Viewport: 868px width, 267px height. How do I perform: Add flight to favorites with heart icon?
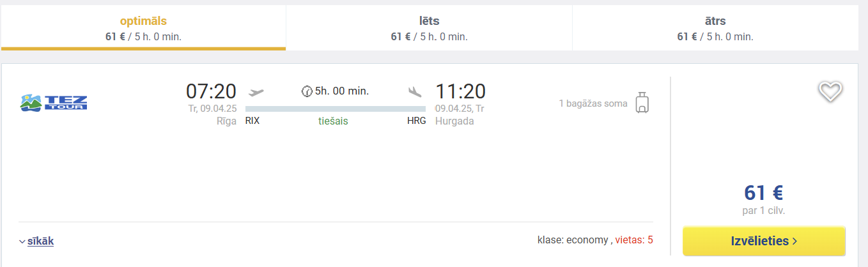(830, 92)
